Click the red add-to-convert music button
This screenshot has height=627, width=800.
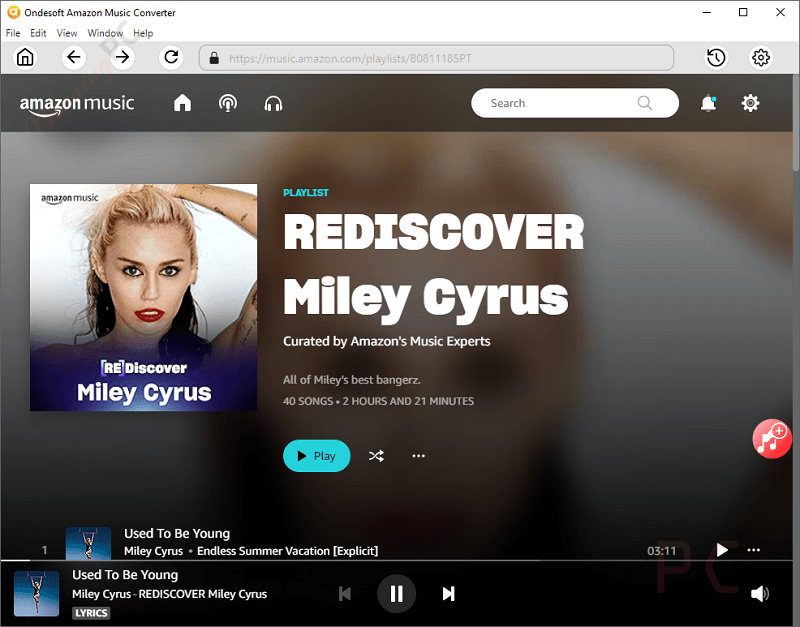(x=771, y=439)
